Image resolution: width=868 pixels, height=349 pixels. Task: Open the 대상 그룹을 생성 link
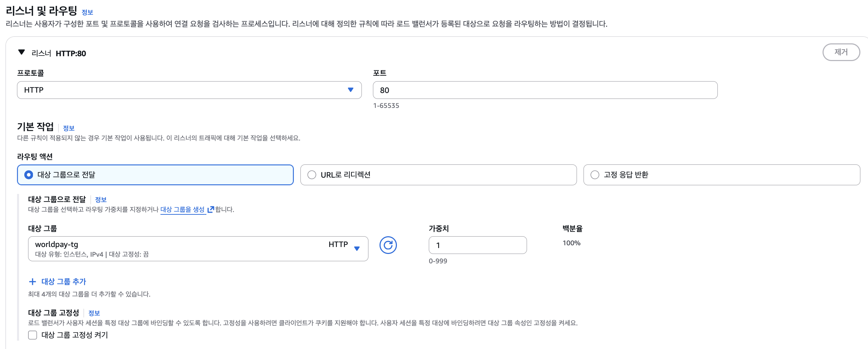click(x=182, y=210)
